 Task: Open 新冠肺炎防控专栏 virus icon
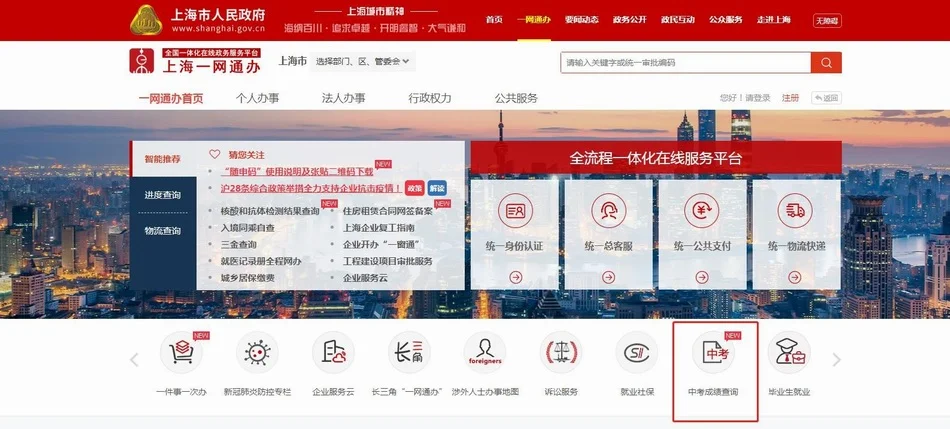point(257,354)
